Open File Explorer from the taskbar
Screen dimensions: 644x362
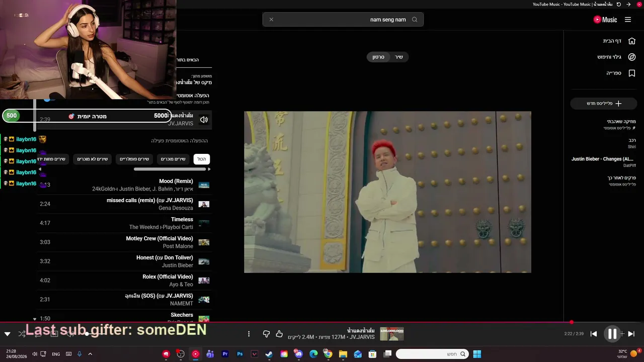(343, 354)
